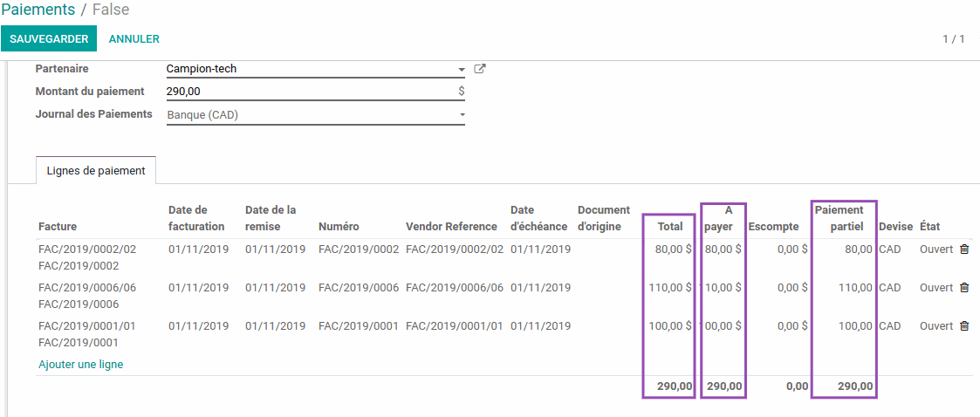Sort by État column header

929,227
